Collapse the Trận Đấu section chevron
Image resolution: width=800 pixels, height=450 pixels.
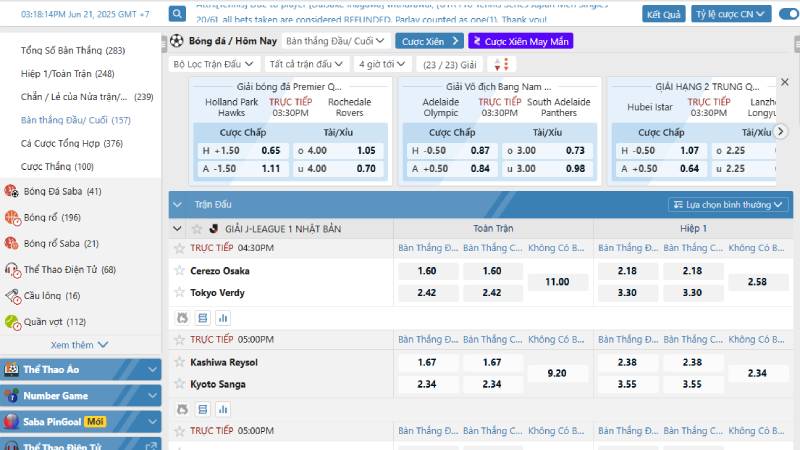pos(177,205)
